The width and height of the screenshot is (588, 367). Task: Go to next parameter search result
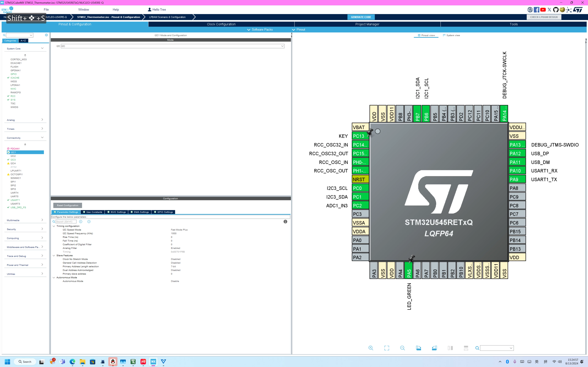point(89,222)
